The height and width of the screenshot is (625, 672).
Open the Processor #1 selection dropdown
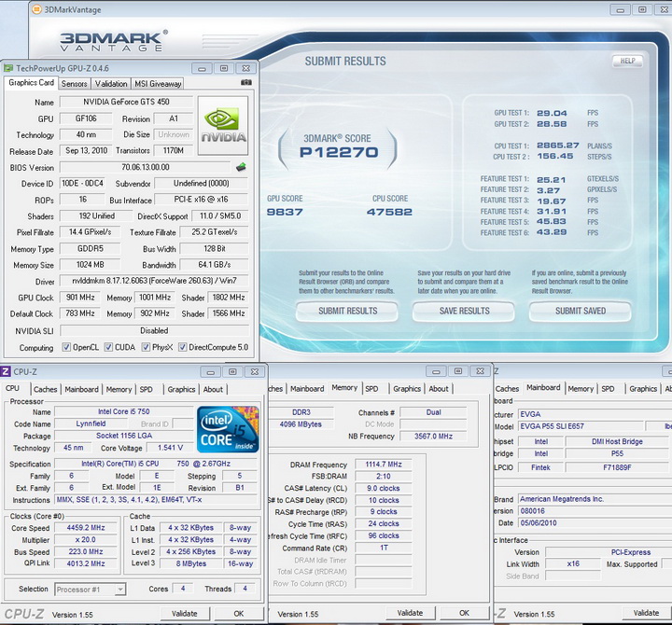120,590
